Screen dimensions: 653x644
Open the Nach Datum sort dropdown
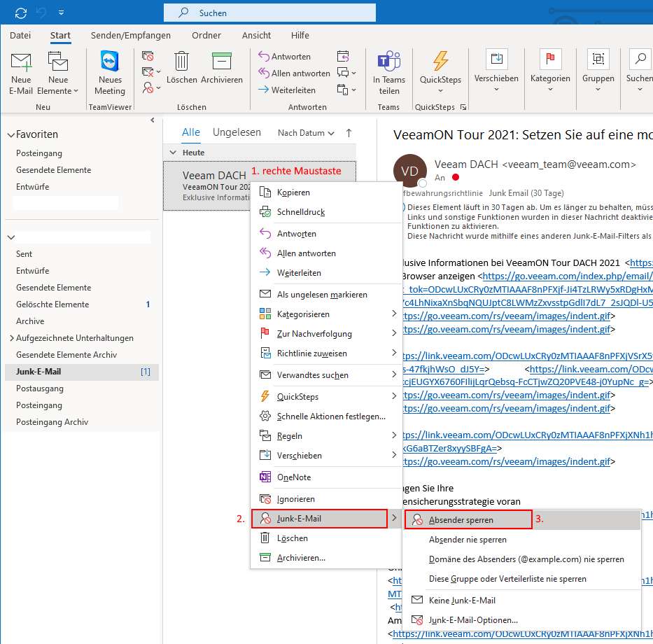coord(306,133)
